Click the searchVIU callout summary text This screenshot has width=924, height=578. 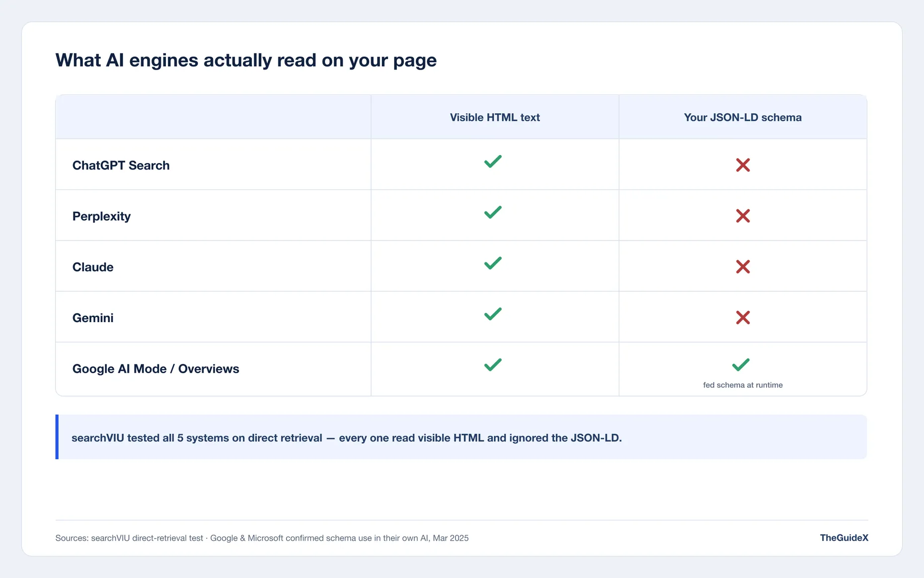click(x=347, y=438)
